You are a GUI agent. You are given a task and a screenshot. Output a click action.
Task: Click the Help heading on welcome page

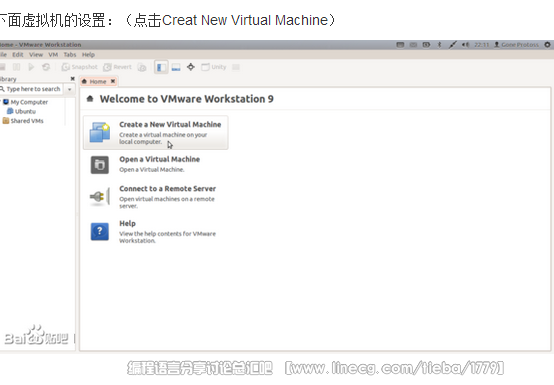coord(127,223)
